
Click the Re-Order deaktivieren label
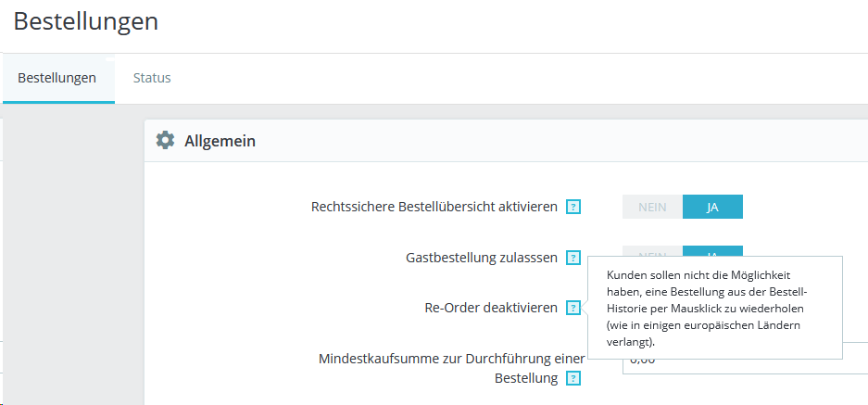pos(484,308)
